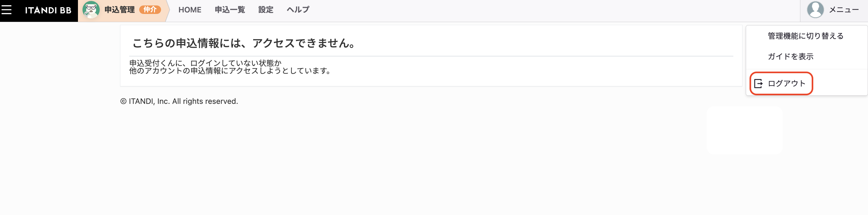Open the hamburger menu icon
This screenshot has height=215, width=868.
pos(6,10)
